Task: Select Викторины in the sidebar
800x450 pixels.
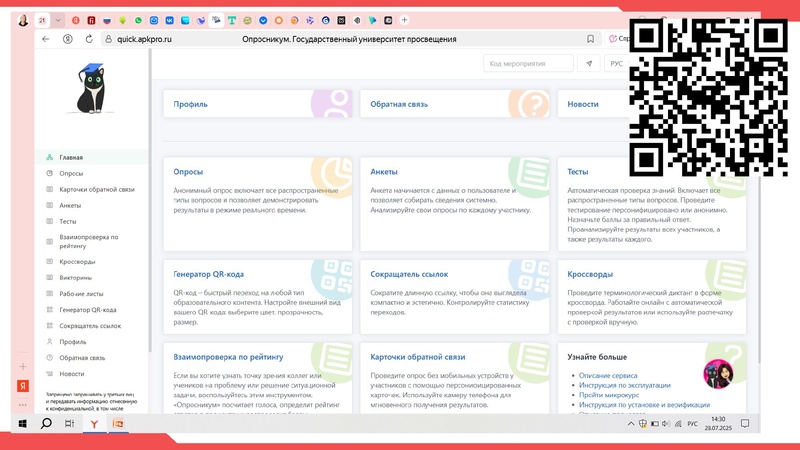Action: 76,278
